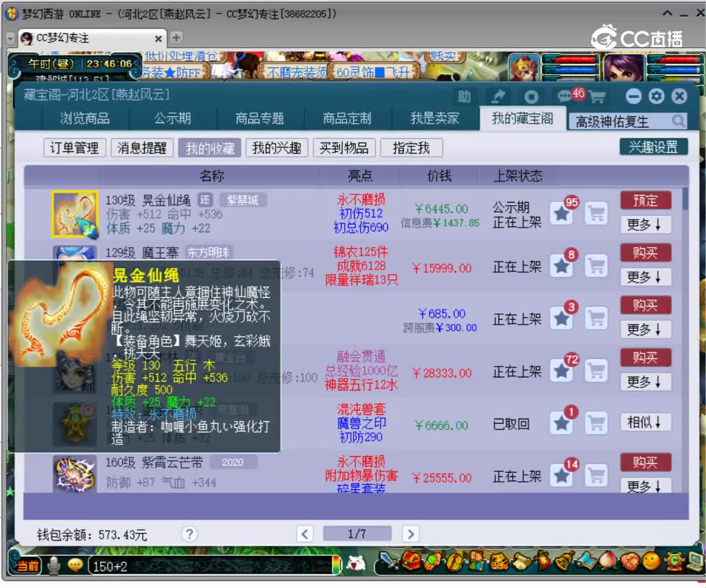Open 藏宝阁 settings gear icon
Viewport: 706px width, 588px height.
(656, 97)
